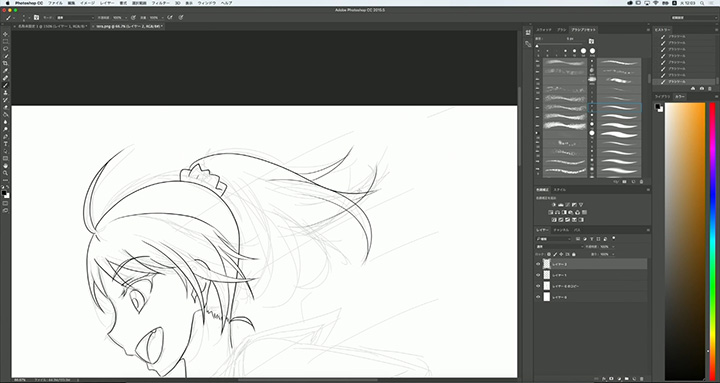
Task: Select the Type tool
Action: [x=6, y=144]
